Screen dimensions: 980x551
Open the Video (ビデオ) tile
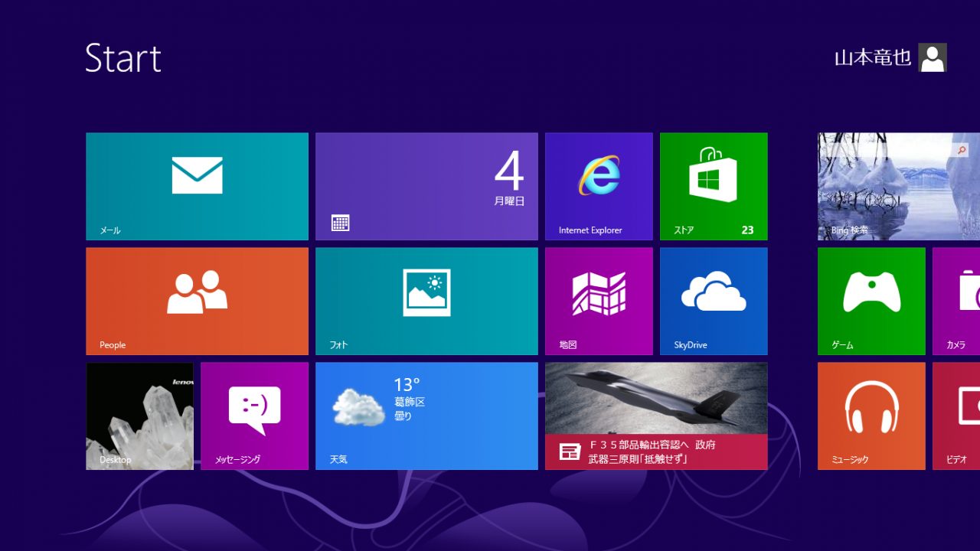pyautogui.click(x=956, y=416)
